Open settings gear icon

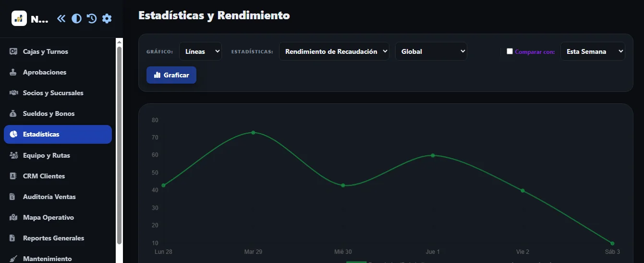(x=107, y=19)
